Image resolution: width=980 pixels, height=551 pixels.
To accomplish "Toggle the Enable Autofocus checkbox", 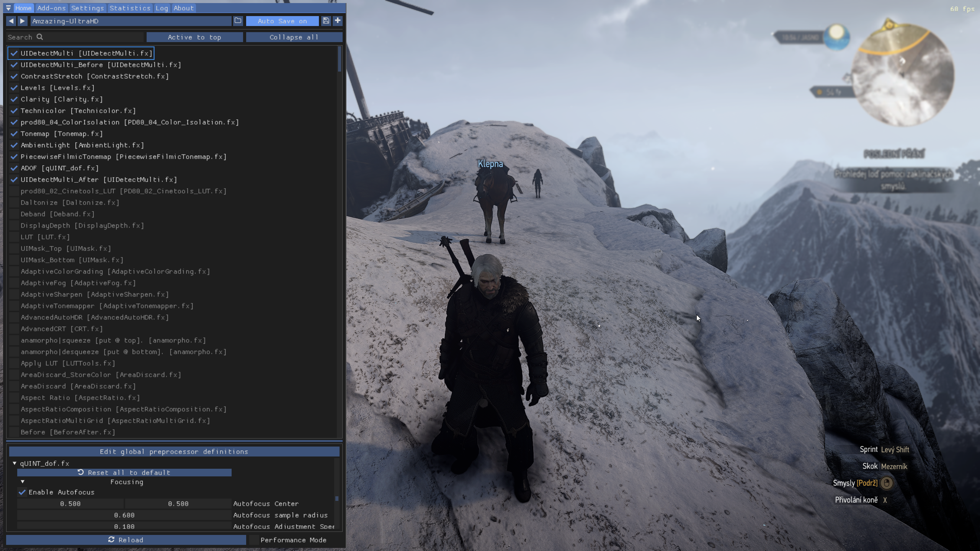I will 22,492.
